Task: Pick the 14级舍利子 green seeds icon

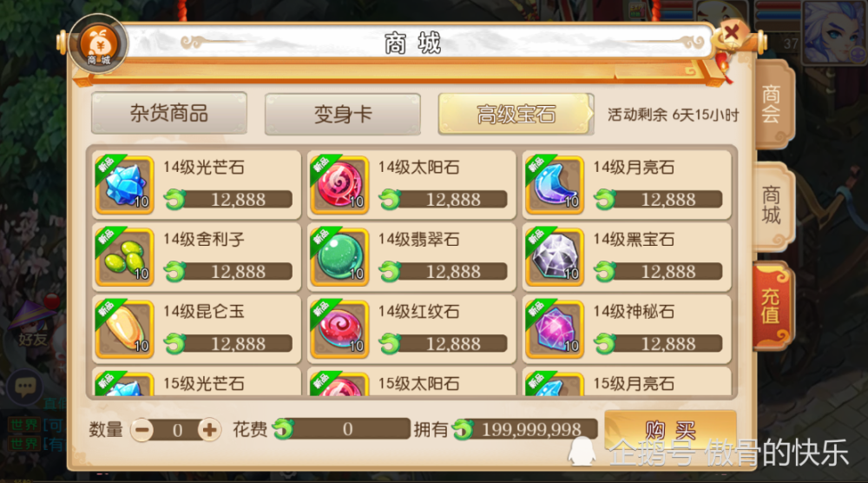Action: point(124,257)
